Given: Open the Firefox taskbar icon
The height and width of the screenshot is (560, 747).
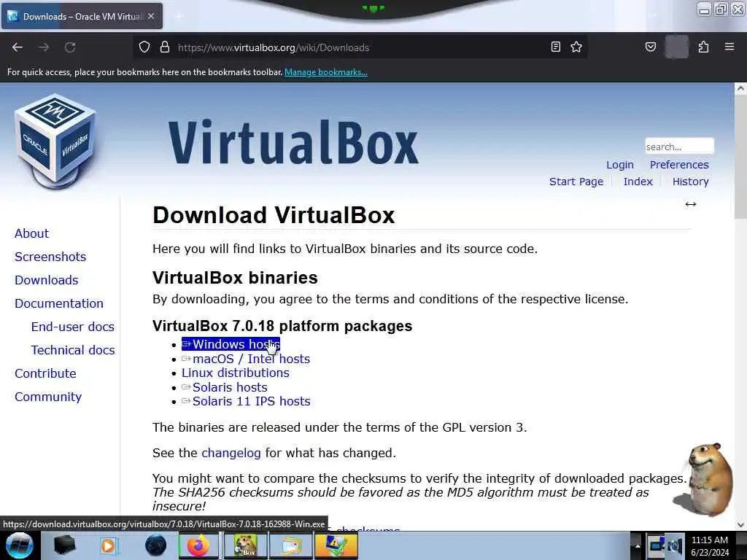Looking at the screenshot, I should 198,545.
